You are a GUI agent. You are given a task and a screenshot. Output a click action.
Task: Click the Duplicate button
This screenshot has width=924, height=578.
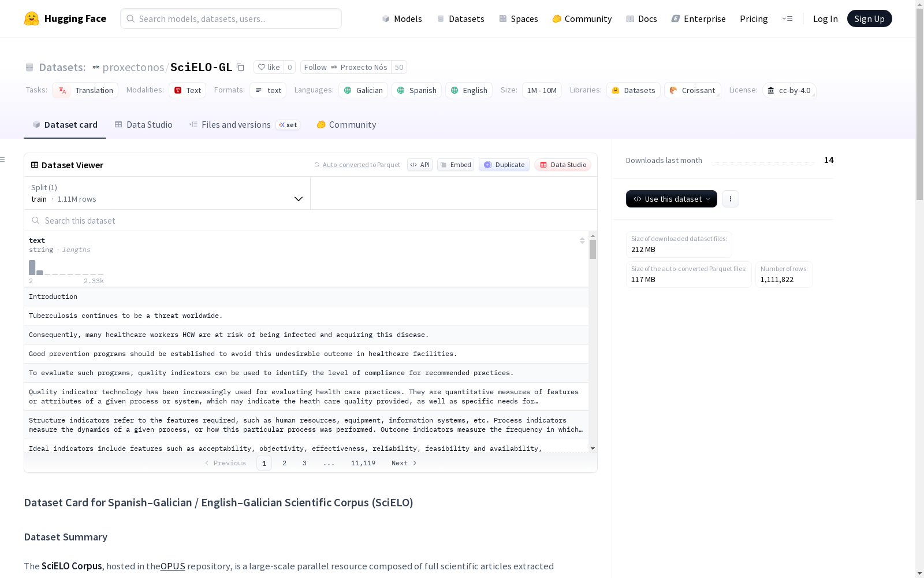coord(504,165)
